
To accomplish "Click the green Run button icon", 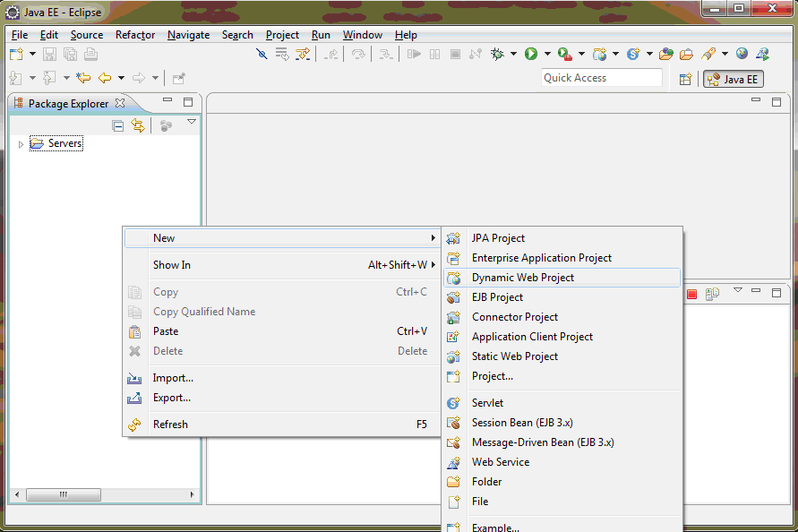I will (531, 54).
